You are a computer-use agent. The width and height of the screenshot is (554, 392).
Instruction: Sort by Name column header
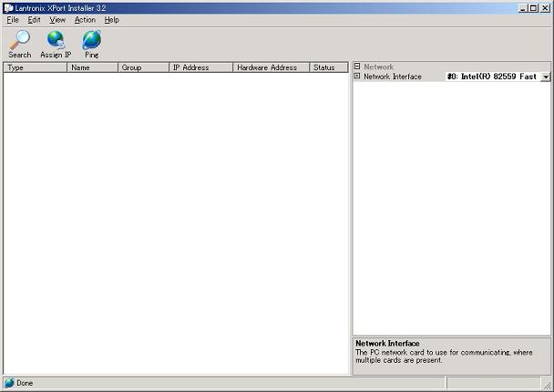click(92, 67)
